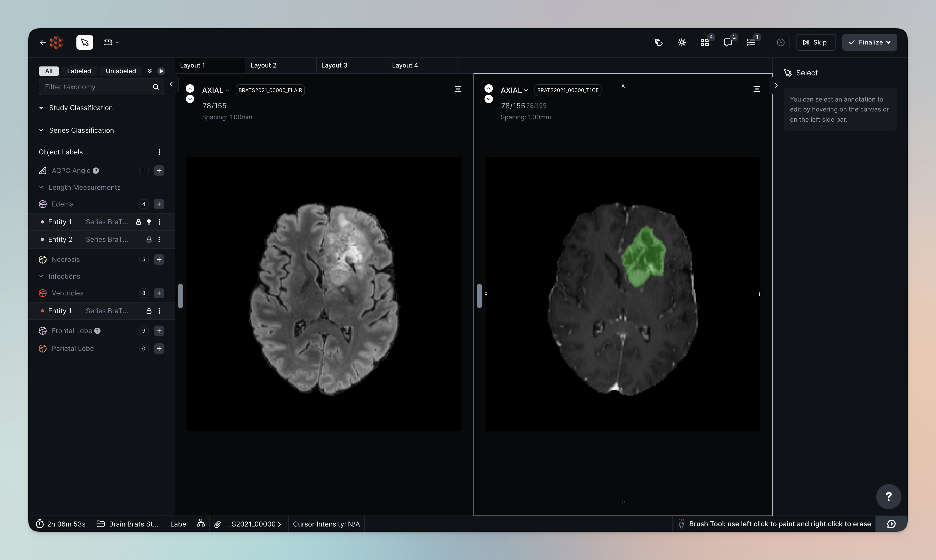Toggle lock on Edema Entity 2

(x=149, y=240)
